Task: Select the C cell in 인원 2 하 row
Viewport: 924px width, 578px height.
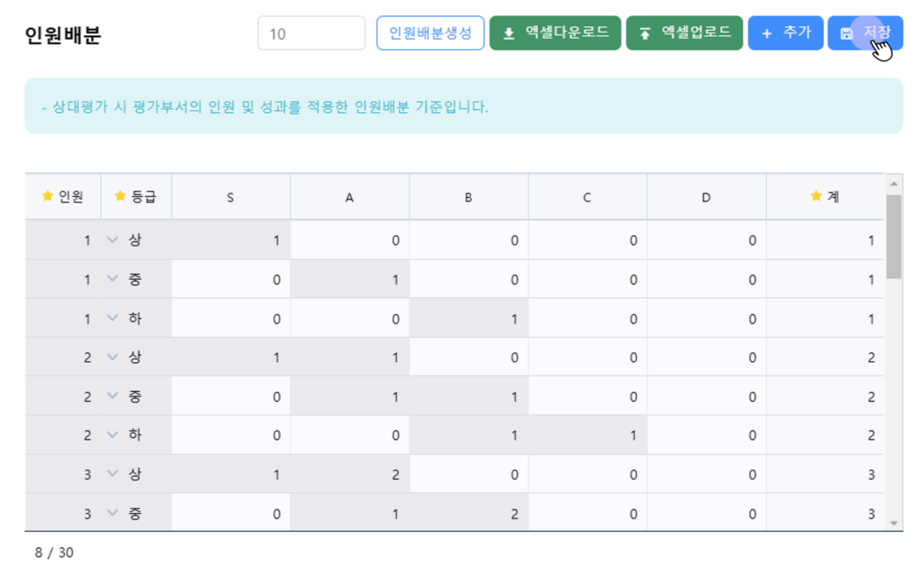Action: tap(587, 435)
